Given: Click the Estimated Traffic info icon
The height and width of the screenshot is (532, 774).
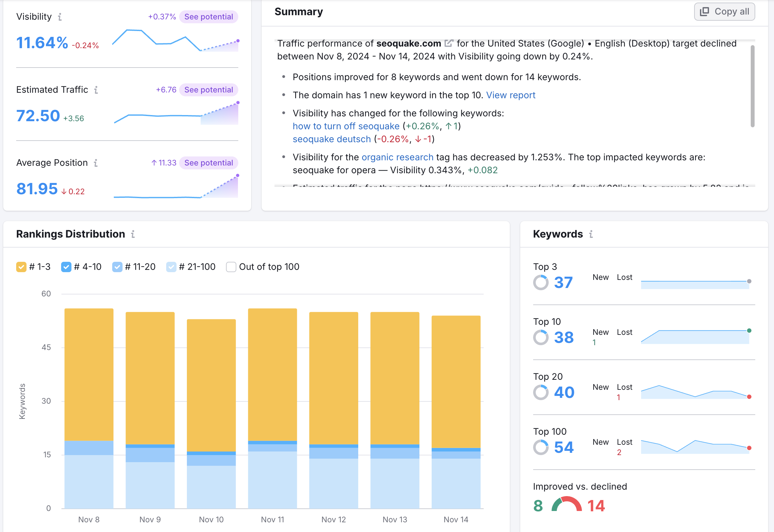Looking at the screenshot, I should (x=96, y=90).
